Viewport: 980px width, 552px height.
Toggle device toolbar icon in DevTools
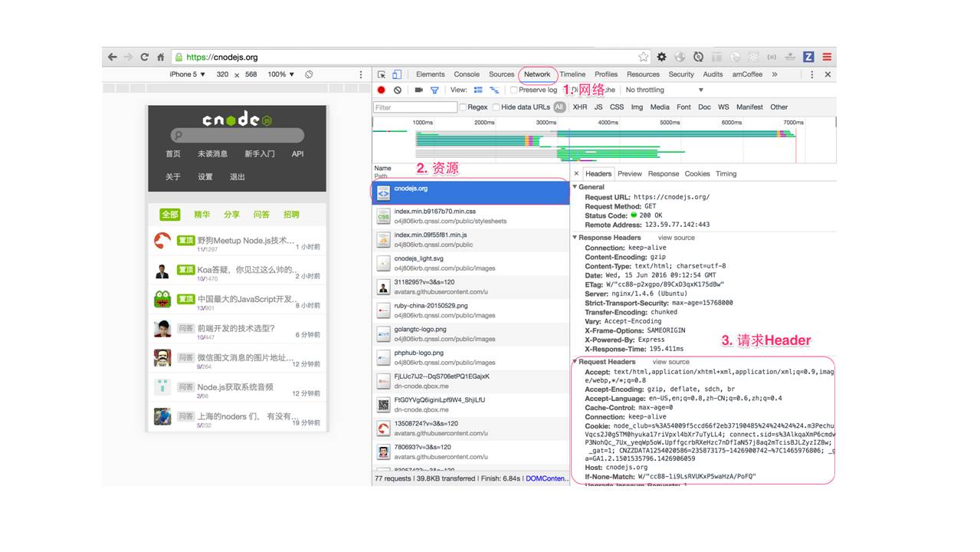pos(397,74)
